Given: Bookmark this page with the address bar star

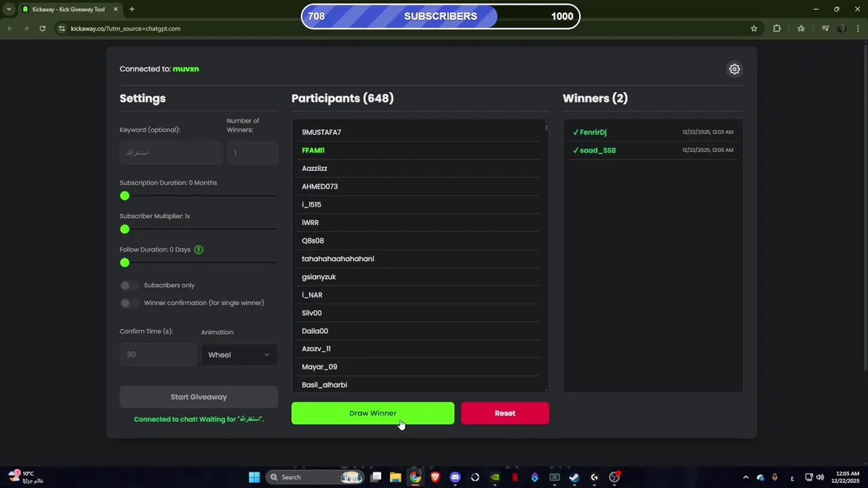Looking at the screenshot, I should coord(753,28).
